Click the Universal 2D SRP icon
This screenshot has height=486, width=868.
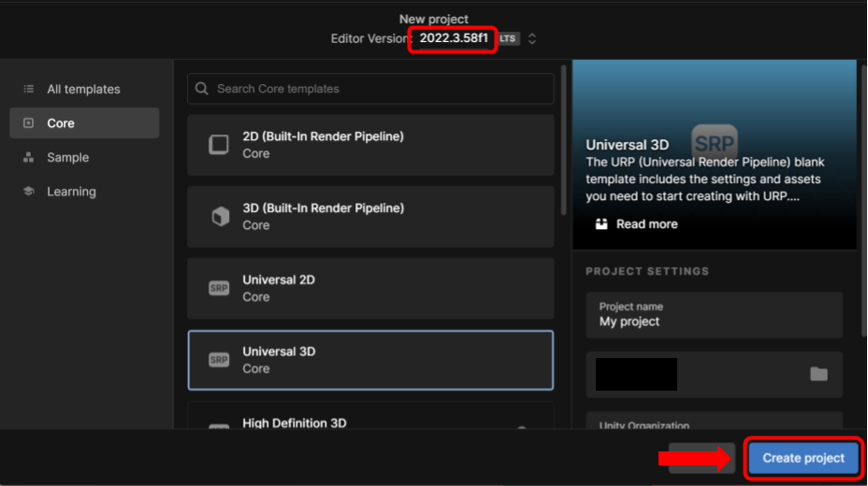pos(219,288)
